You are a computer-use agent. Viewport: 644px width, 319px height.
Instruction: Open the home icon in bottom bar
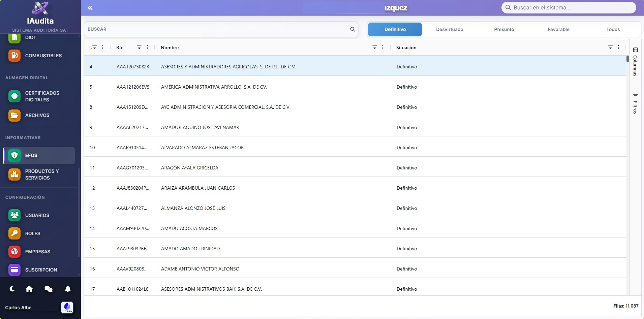click(29, 289)
